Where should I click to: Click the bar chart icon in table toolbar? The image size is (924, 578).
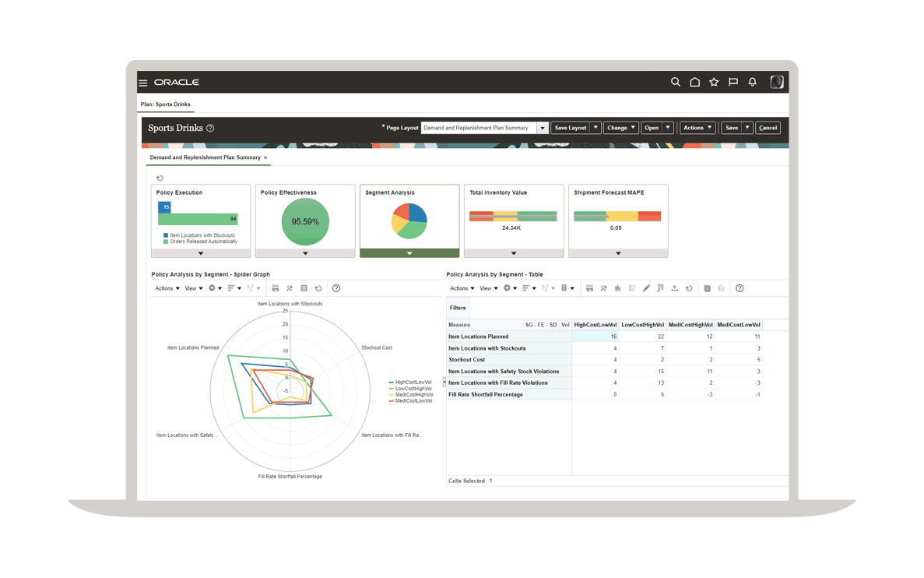(617, 288)
